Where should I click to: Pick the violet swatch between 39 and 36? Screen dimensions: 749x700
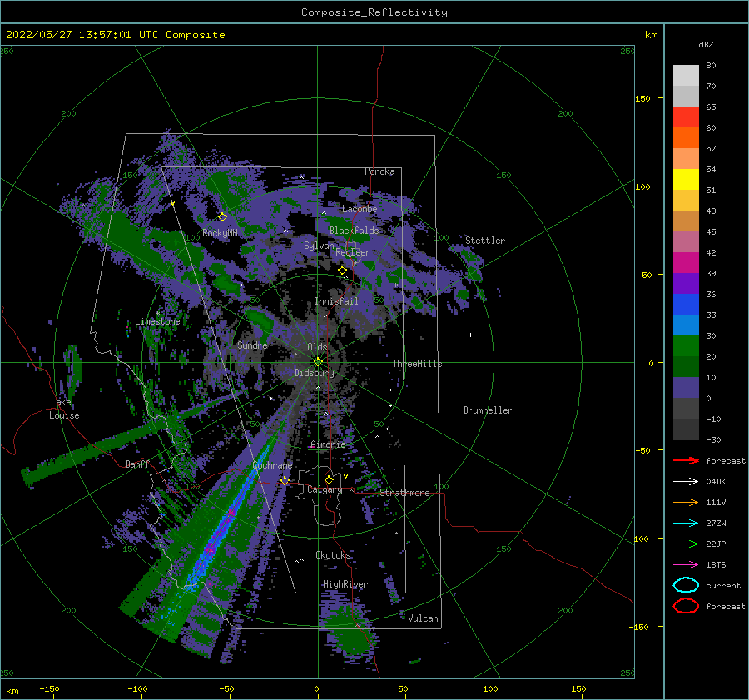pyautogui.click(x=686, y=284)
